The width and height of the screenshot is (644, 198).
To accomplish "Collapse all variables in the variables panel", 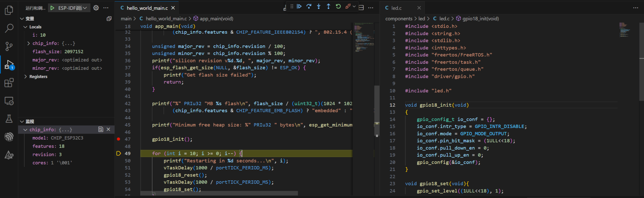I will 109,19.
